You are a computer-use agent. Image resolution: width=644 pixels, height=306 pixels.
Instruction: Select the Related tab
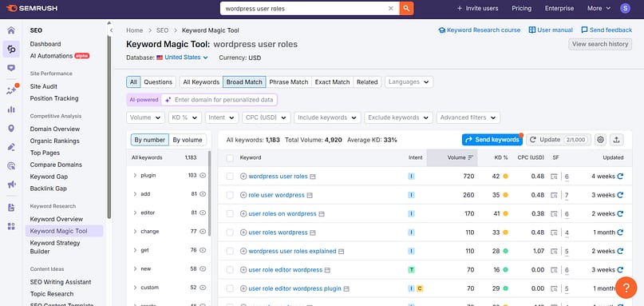point(367,81)
